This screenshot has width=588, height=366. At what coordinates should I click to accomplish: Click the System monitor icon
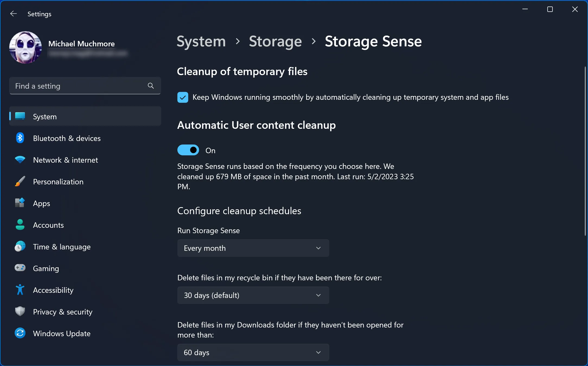click(x=20, y=116)
